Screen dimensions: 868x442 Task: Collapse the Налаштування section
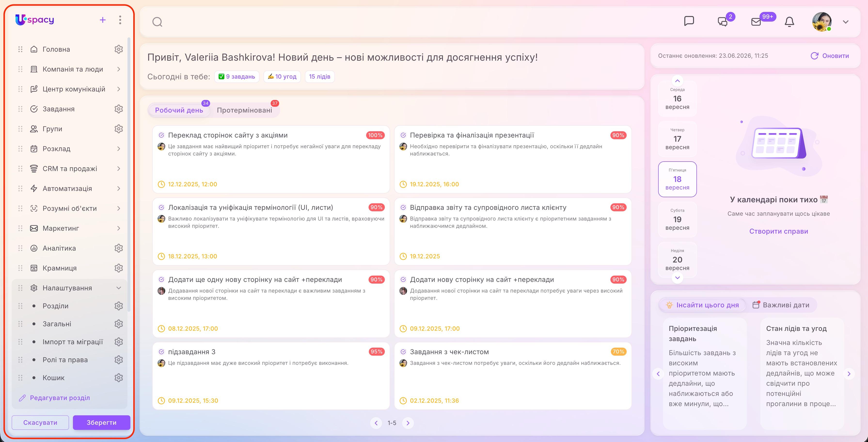(x=118, y=288)
